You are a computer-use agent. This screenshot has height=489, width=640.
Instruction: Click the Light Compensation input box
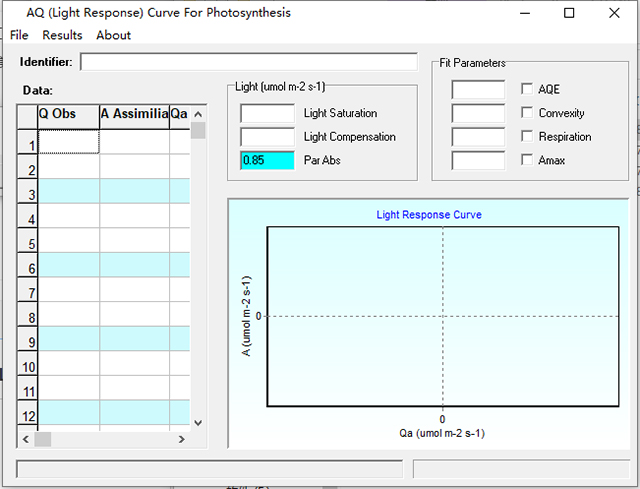[x=267, y=137]
